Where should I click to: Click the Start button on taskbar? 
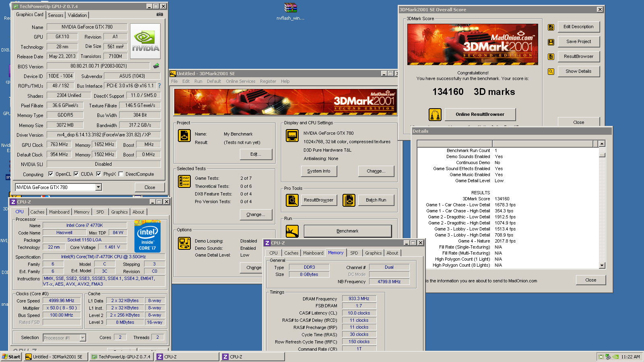[x=11, y=357]
